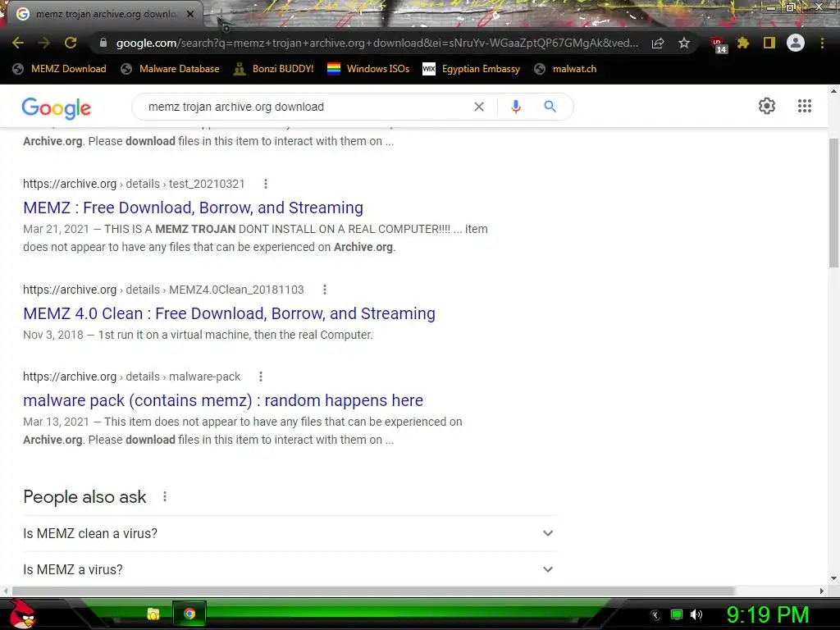Open the Angry Birds start button
Image resolution: width=840 pixels, height=630 pixels.
tap(21, 614)
